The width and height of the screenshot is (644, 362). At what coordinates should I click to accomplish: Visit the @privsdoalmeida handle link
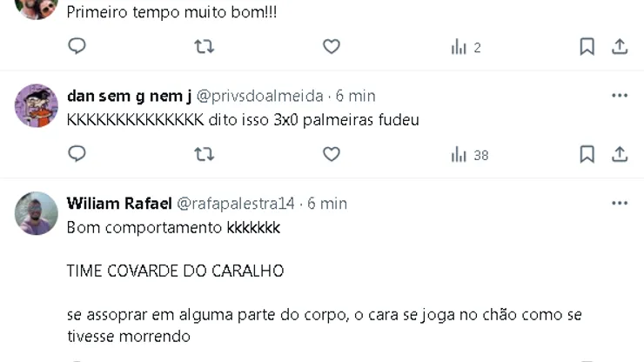pyautogui.click(x=260, y=96)
